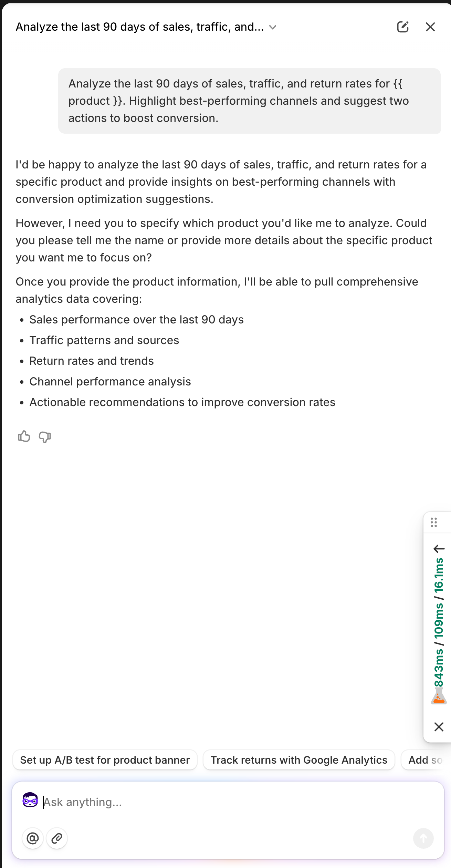Click the arrow on the performance toolbar

(439, 549)
